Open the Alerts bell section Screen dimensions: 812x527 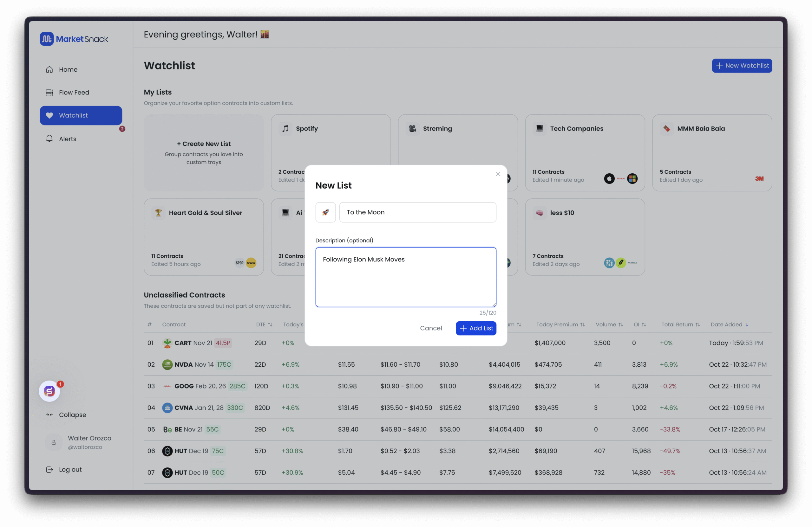(x=67, y=139)
